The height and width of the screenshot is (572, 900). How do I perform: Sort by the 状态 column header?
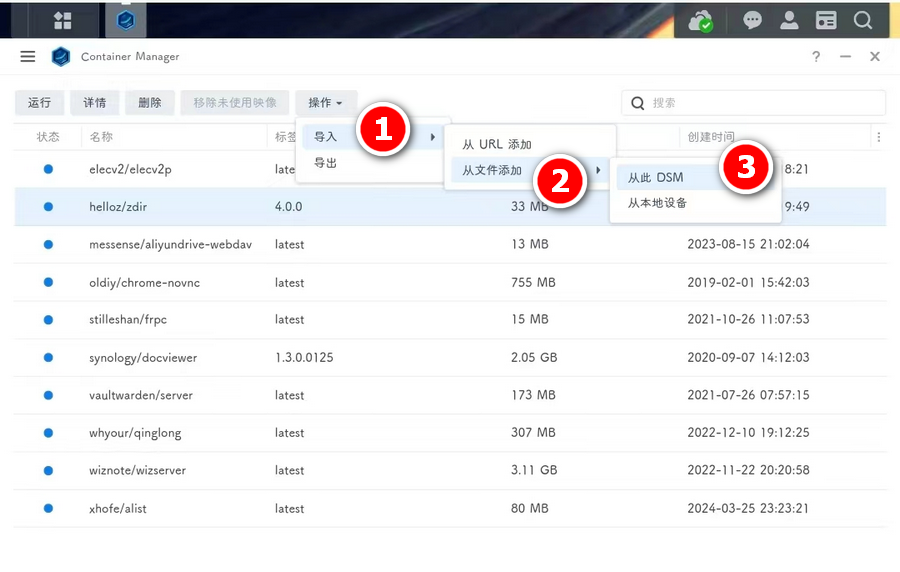point(48,137)
